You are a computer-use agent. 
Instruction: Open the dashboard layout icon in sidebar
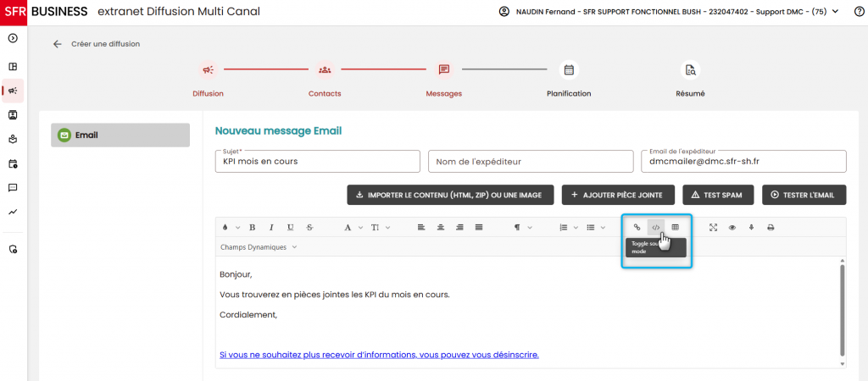click(x=13, y=67)
